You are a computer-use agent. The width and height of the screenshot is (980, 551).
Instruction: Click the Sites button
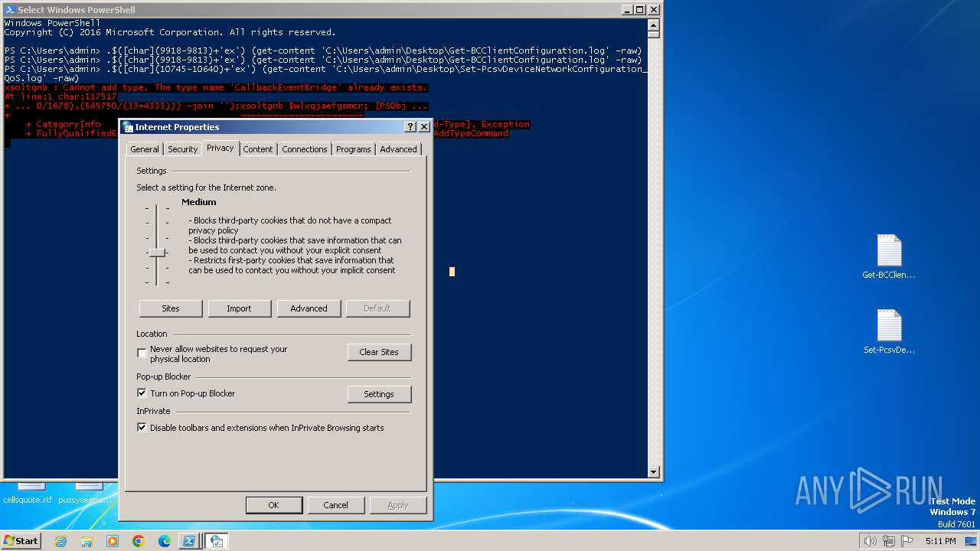click(x=171, y=308)
